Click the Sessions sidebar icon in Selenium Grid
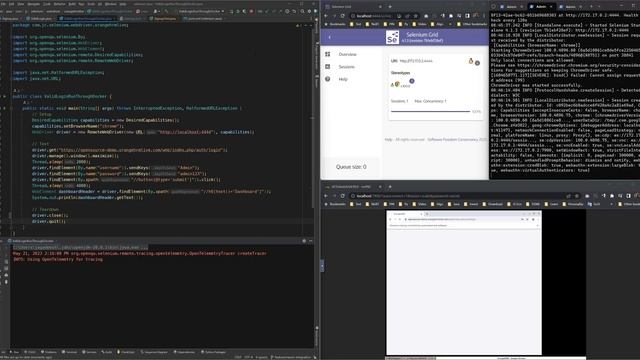The image size is (640, 360). click(x=328, y=67)
